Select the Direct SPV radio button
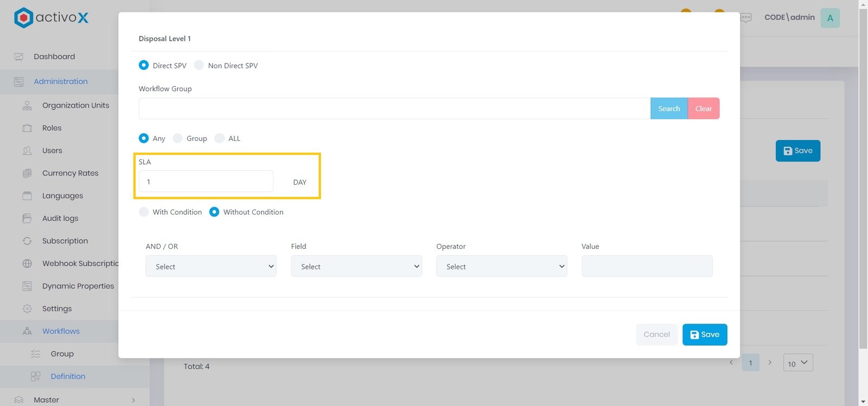868x406 pixels. [144, 65]
